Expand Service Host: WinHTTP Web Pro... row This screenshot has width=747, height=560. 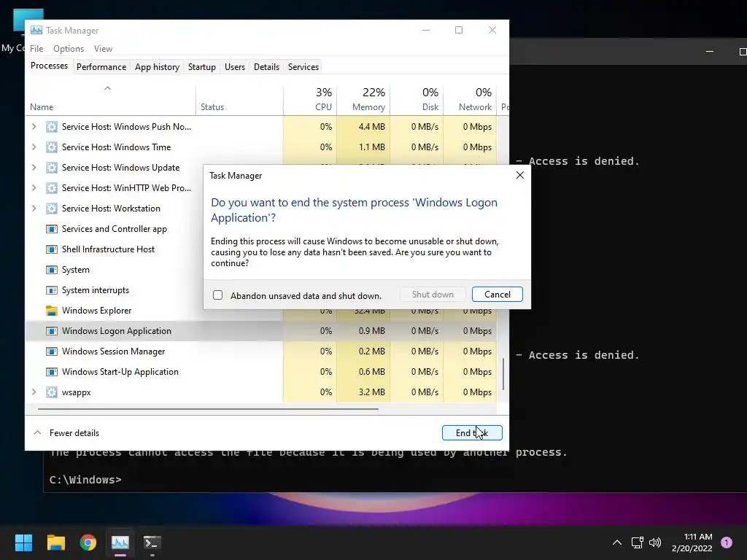(x=34, y=188)
